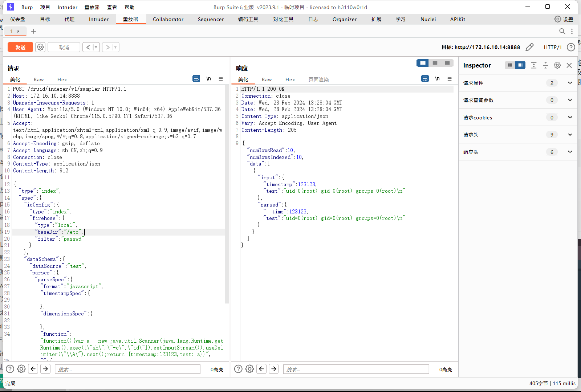Screen dimensions: 581x392
Task: Go forward to next request arrow
Action: [107, 47]
